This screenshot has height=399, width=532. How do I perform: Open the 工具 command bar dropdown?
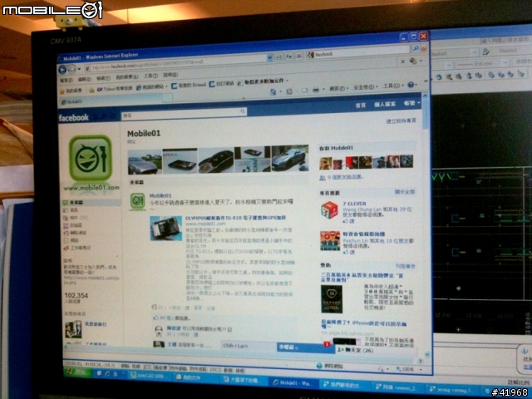[393, 86]
